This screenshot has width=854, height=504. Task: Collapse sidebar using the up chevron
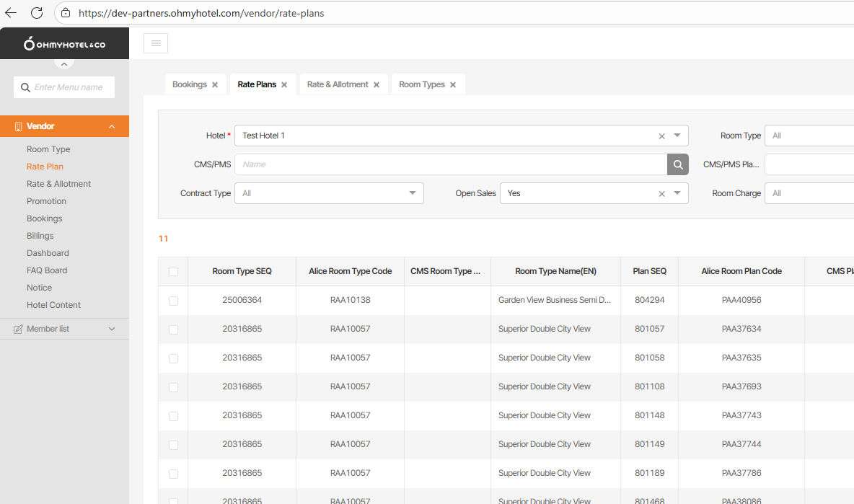click(x=64, y=64)
